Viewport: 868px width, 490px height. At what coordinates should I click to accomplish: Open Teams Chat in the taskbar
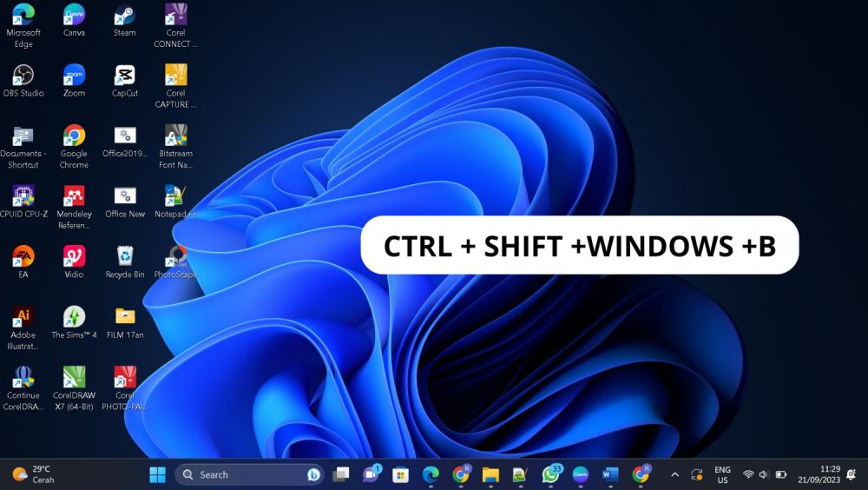coord(371,474)
